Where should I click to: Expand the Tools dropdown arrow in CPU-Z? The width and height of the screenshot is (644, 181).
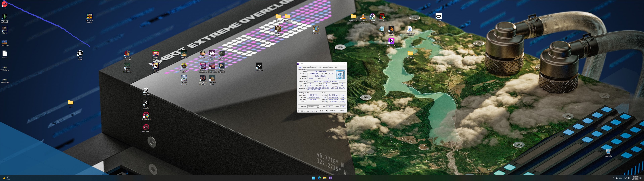point(326,111)
